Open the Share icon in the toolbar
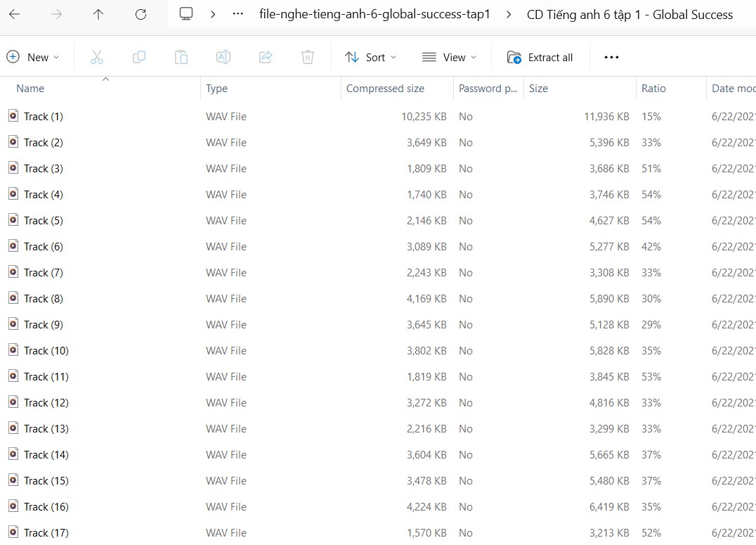The width and height of the screenshot is (756, 545). [x=266, y=57]
